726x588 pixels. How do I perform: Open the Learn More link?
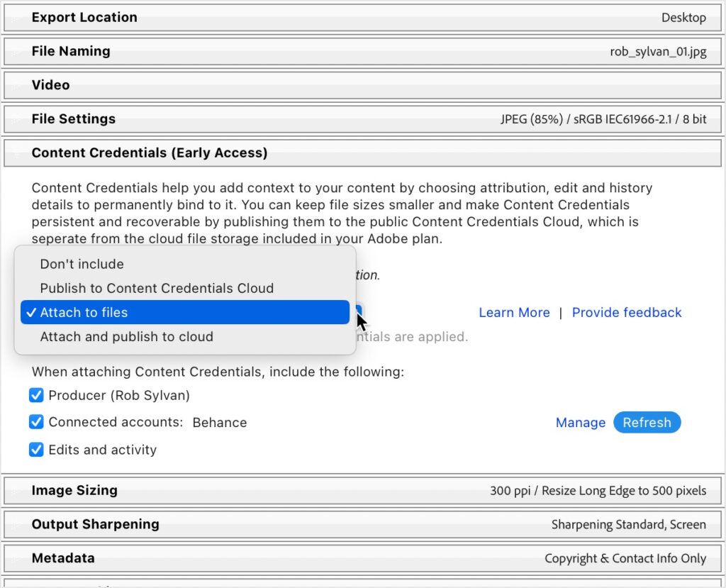coord(514,312)
